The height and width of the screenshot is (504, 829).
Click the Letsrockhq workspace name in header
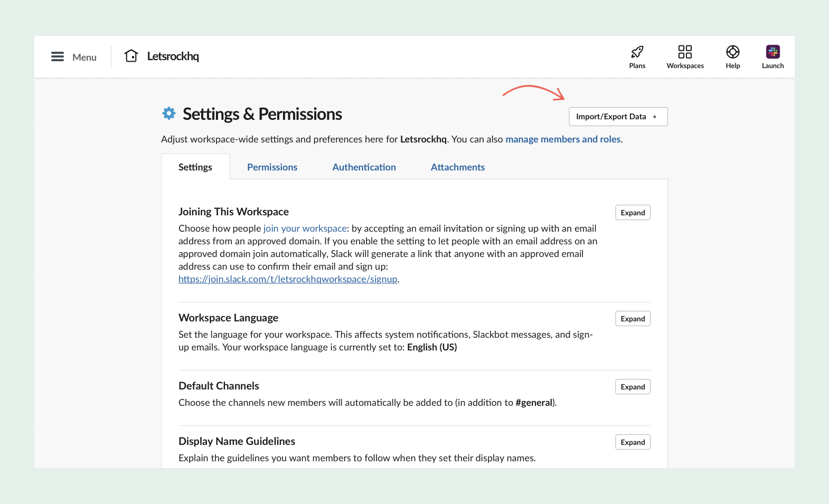pos(173,56)
